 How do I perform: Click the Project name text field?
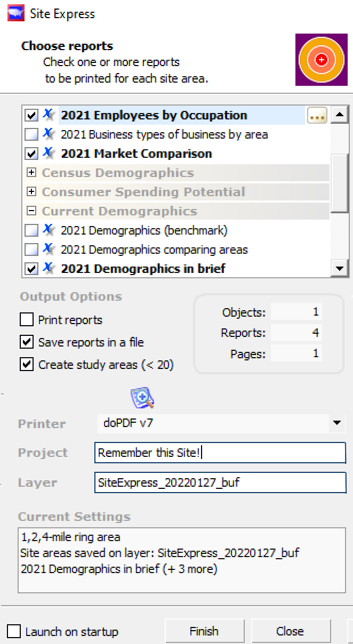coord(220,453)
